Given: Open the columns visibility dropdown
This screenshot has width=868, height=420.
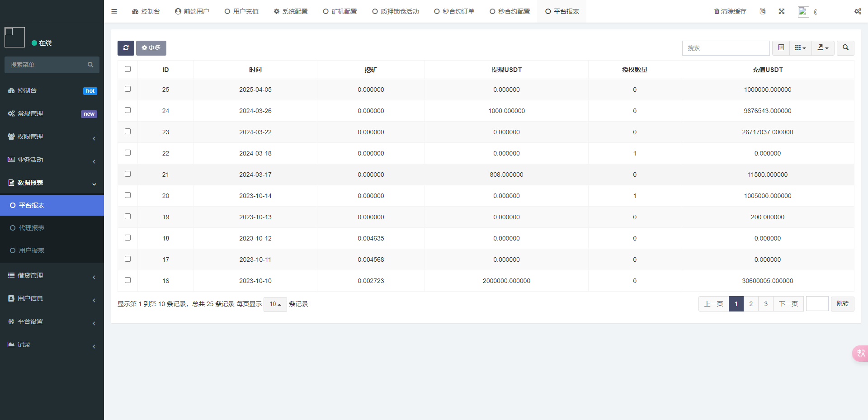Looking at the screenshot, I should tap(800, 48).
